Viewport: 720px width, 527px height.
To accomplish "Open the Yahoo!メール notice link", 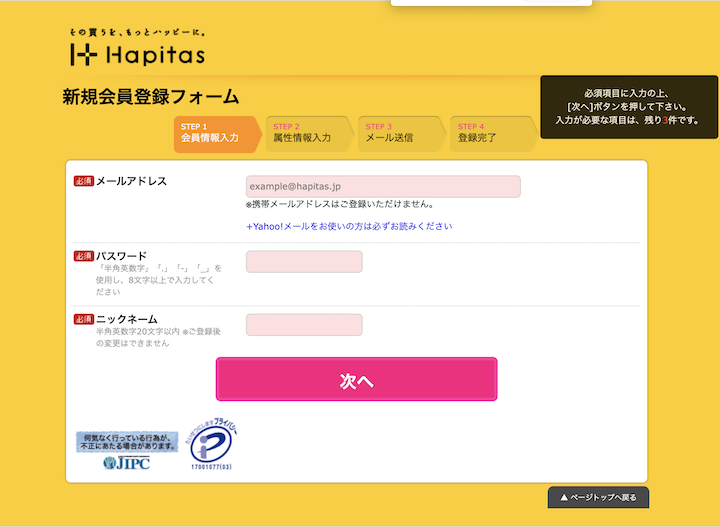I will [x=349, y=226].
